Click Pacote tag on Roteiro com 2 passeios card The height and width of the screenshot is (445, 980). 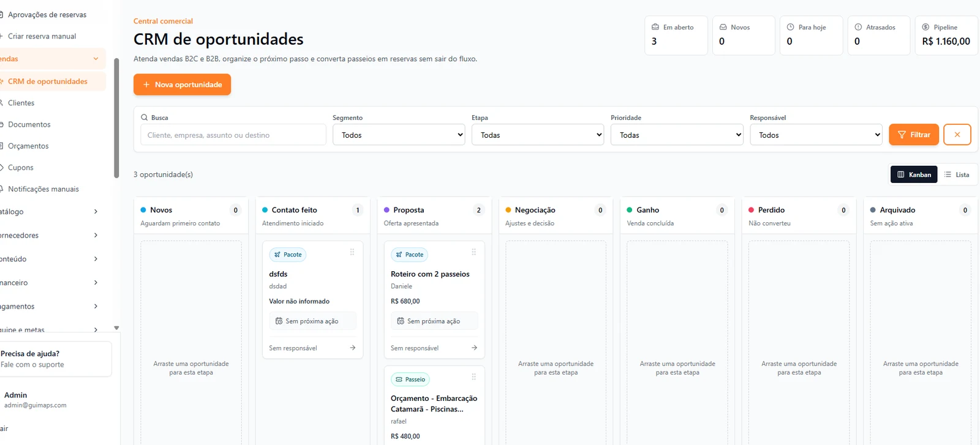point(409,255)
